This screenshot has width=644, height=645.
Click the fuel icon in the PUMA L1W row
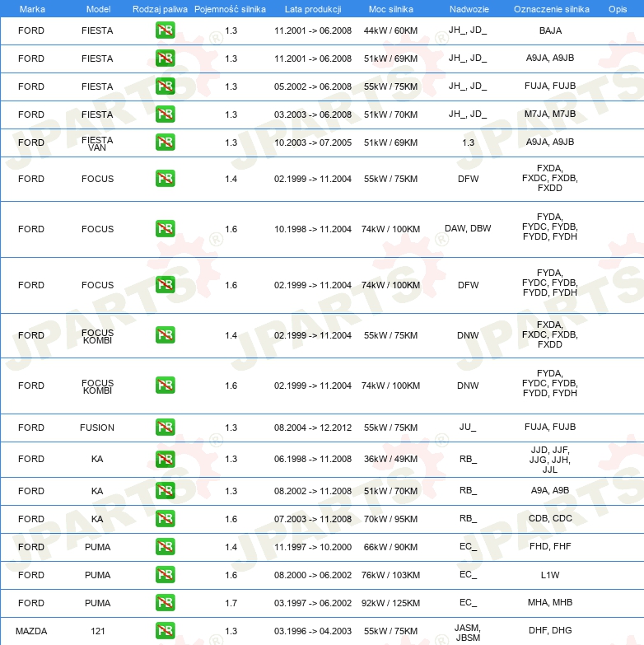tap(166, 574)
